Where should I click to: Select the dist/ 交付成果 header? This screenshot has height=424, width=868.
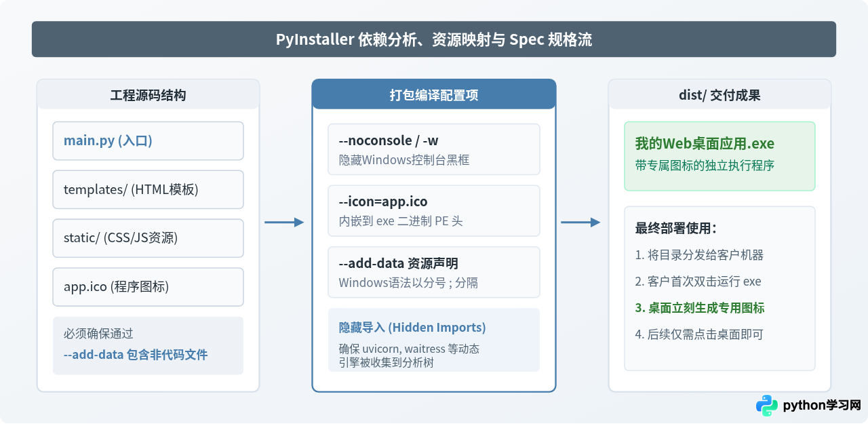point(719,95)
